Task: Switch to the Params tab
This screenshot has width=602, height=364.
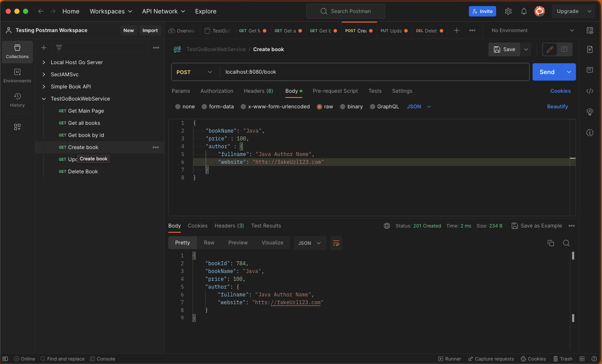Action: 181,91
